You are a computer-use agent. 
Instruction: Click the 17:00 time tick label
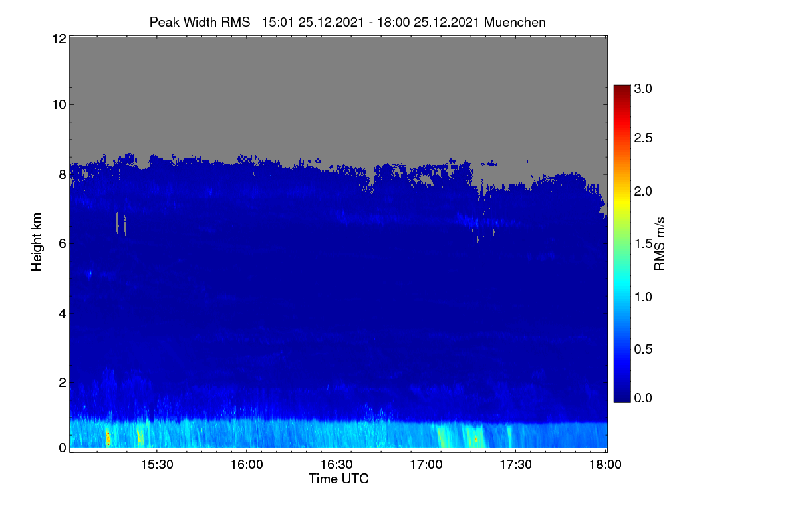click(x=426, y=465)
